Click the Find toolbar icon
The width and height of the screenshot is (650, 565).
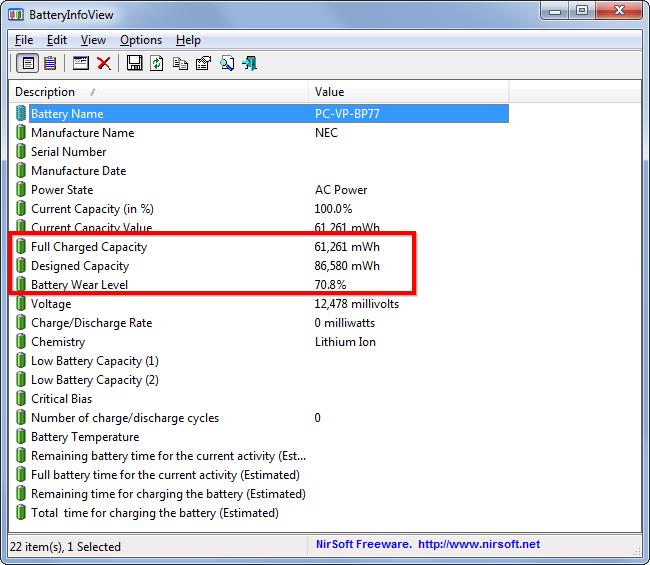tap(227, 64)
